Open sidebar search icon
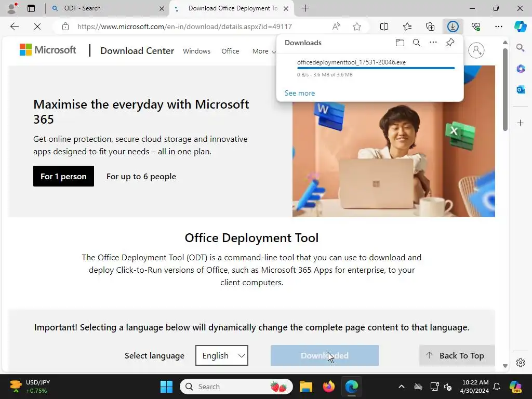The height and width of the screenshot is (399, 532). [520, 47]
